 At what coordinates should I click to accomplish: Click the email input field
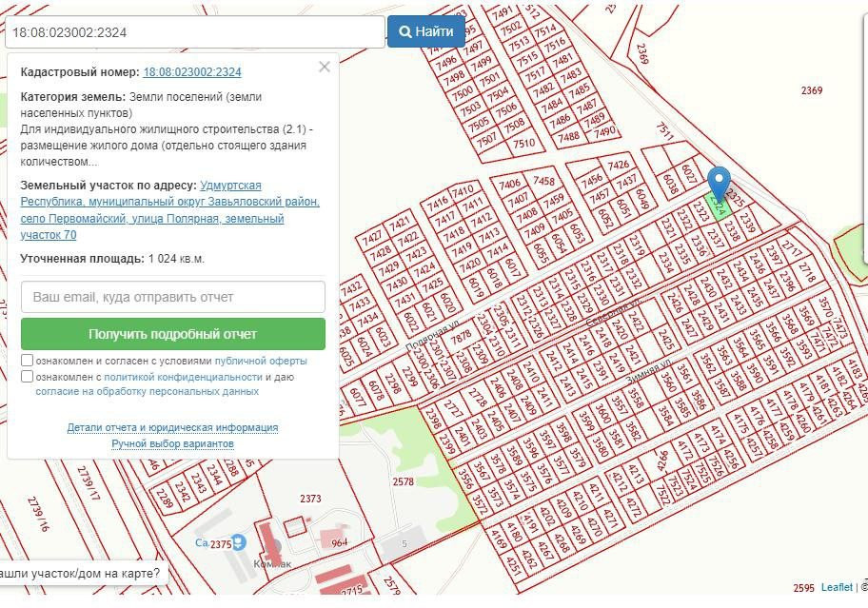[173, 297]
